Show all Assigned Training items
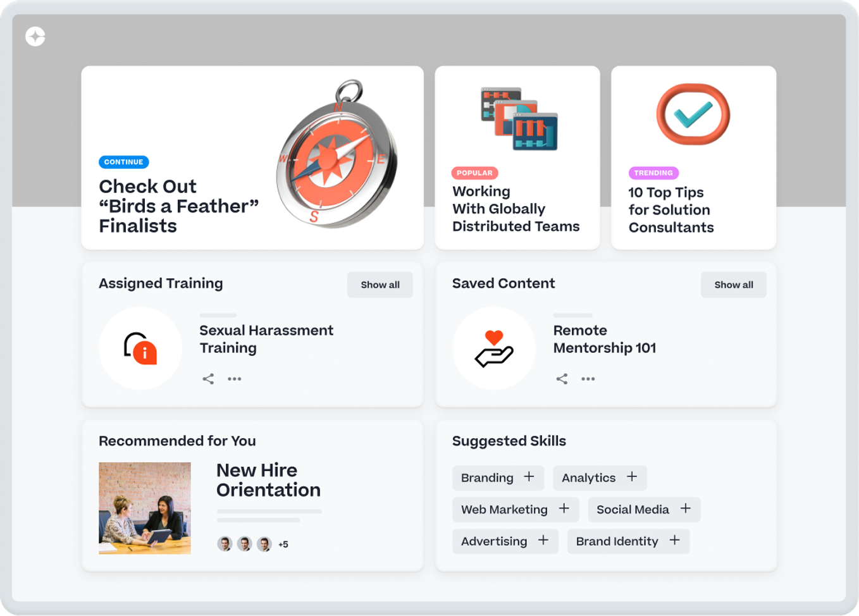 380,285
